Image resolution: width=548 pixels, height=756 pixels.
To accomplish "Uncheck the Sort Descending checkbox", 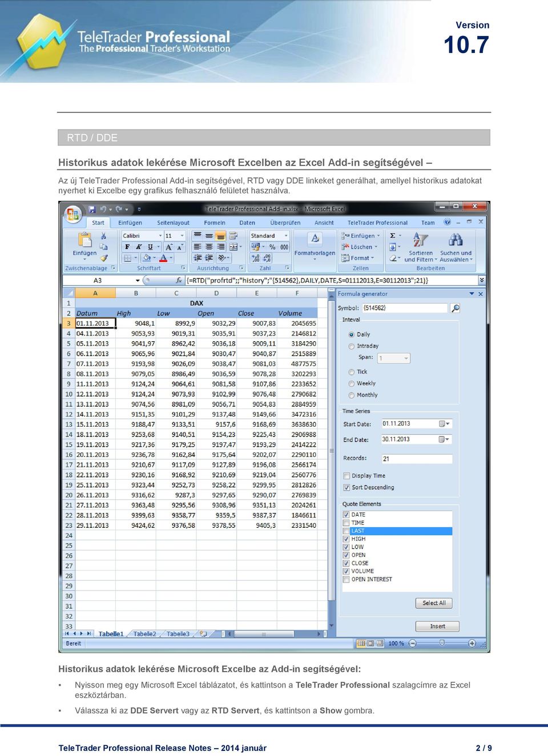I will click(x=346, y=487).
